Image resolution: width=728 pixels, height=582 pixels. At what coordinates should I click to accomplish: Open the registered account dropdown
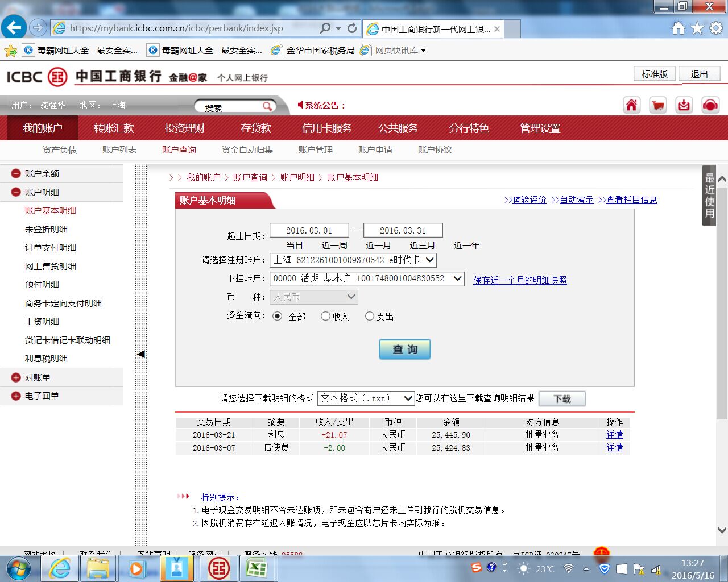353,260
